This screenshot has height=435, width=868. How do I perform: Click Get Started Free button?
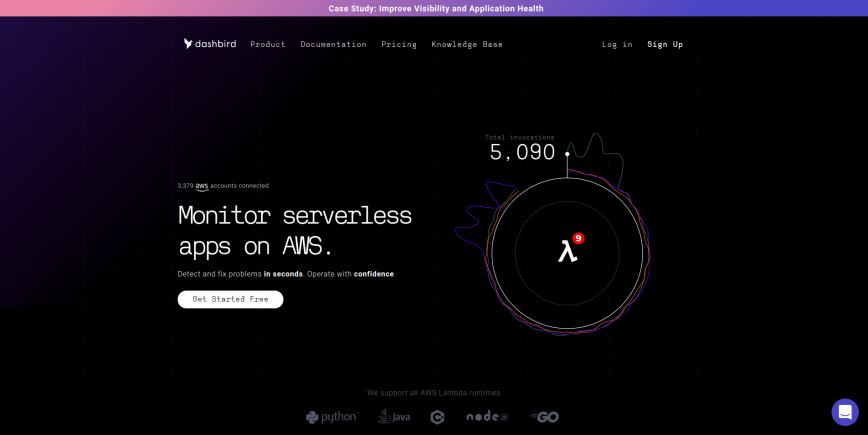(x=230, y=299)
